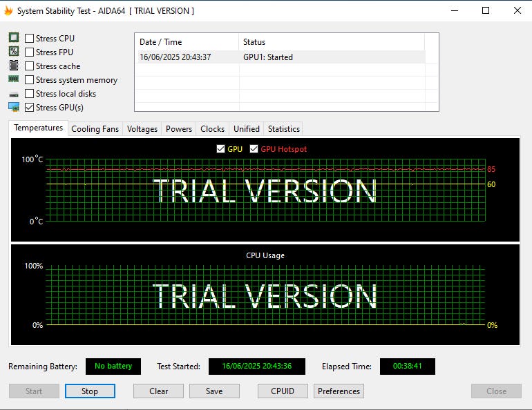Switch to the Clocks tab
The image size is (532, 410).
212,129
